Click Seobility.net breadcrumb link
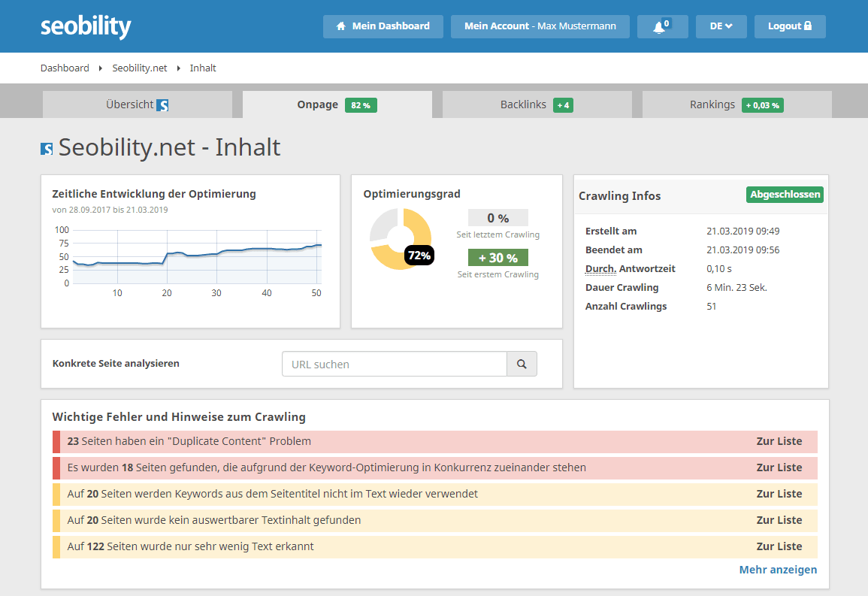 point(140,68)
